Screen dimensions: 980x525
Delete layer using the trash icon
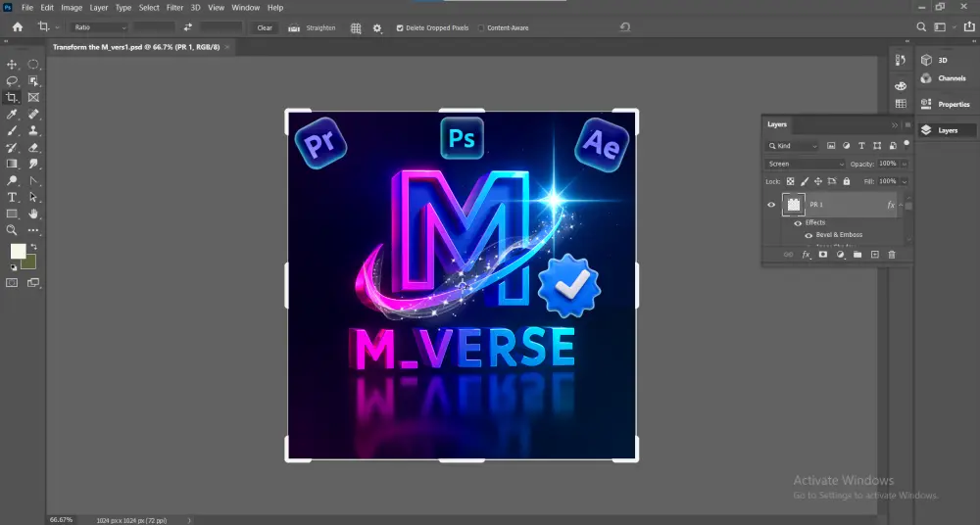(x=892, y=255)
